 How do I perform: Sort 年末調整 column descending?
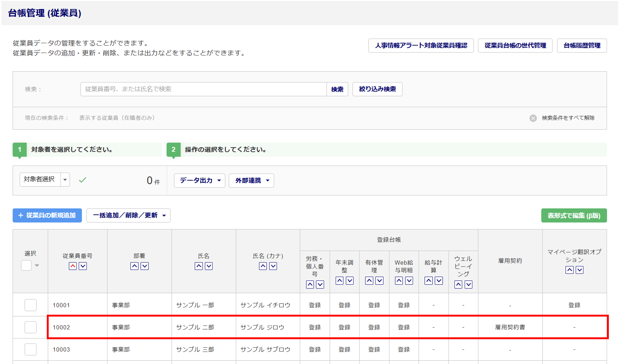click(350, 281)
